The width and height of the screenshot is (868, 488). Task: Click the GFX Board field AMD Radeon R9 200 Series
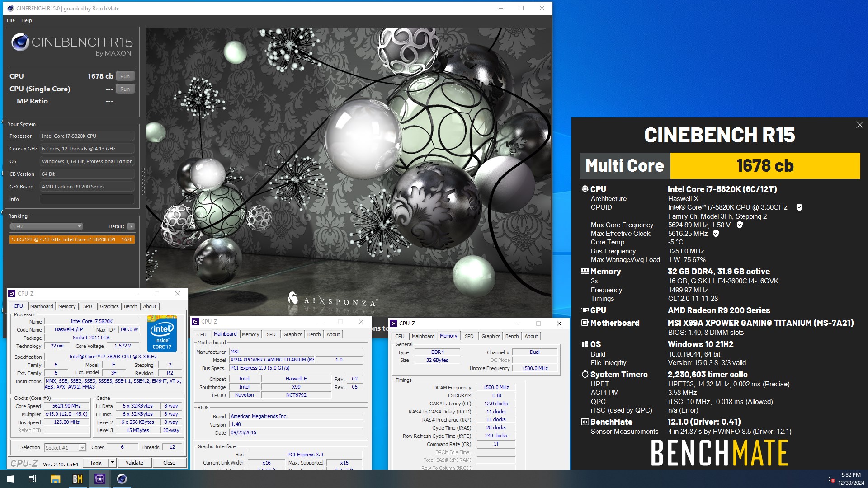click(87, 187)
